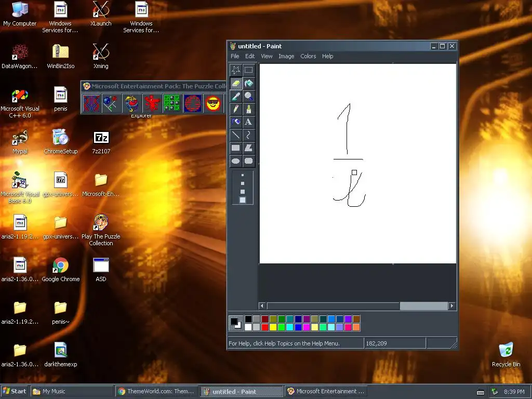
Task: Select the Ellipse shape tool in Paint
Action: pos(235,161)
